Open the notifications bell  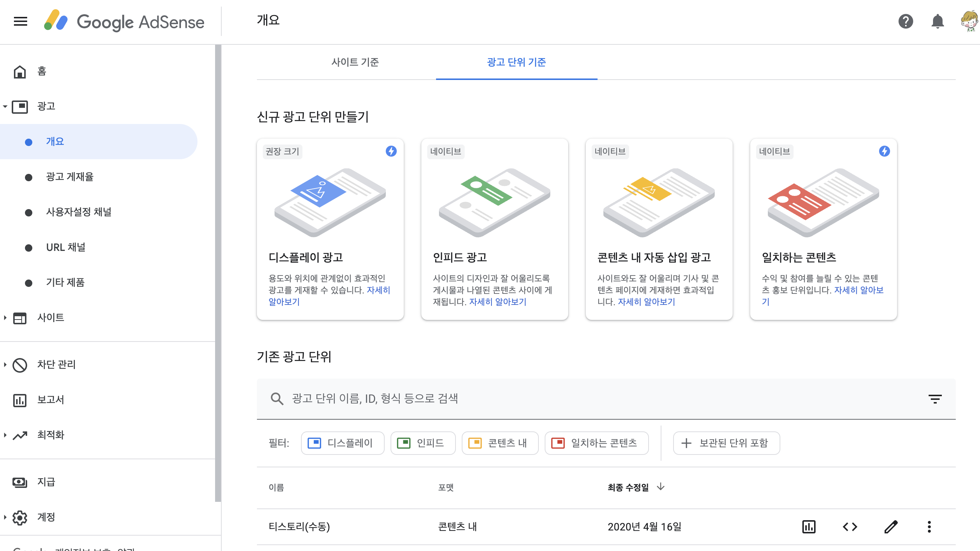(x=937, y=21)
